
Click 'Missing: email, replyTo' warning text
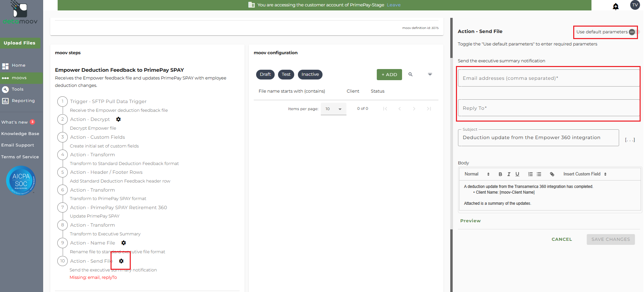coord(93,278)
